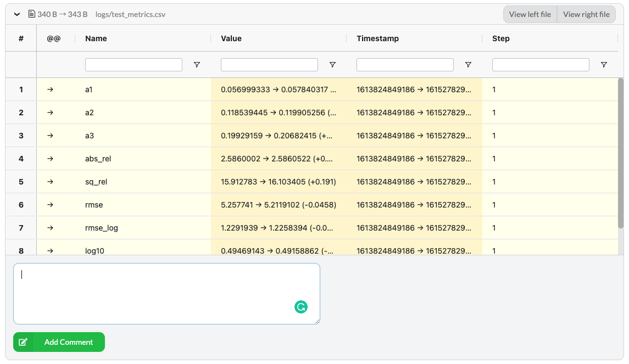The width and height of the screenshot is (629, 364).
Task: Click the Name filter text field
Action: [x=133, y=64]
